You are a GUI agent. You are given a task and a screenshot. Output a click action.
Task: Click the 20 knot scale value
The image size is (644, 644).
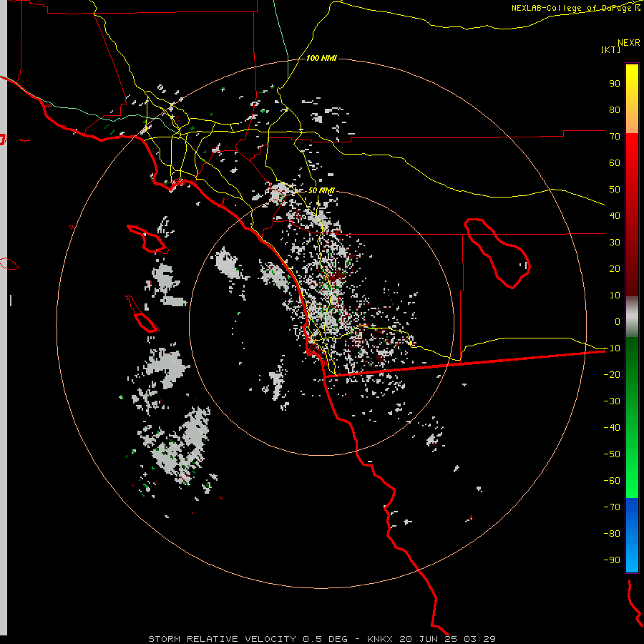(x=615, y=268)
